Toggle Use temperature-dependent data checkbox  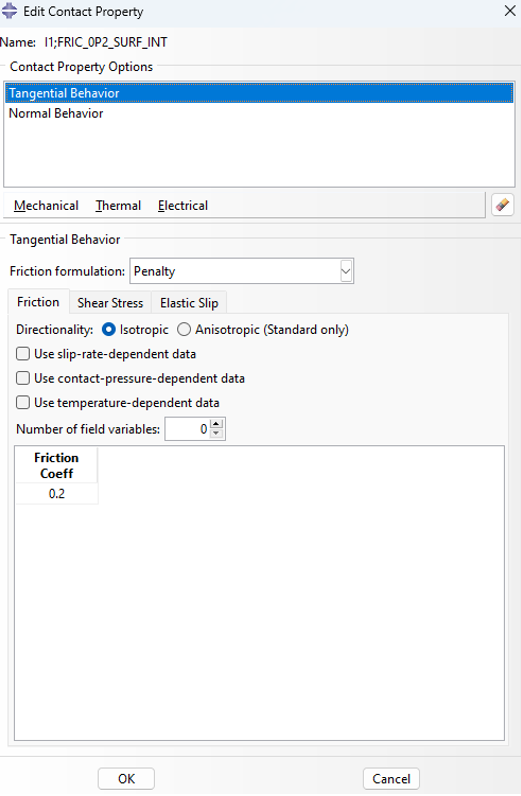point(23,403)
